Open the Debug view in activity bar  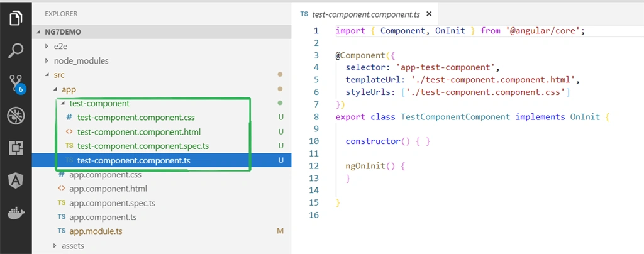[16, 116]
